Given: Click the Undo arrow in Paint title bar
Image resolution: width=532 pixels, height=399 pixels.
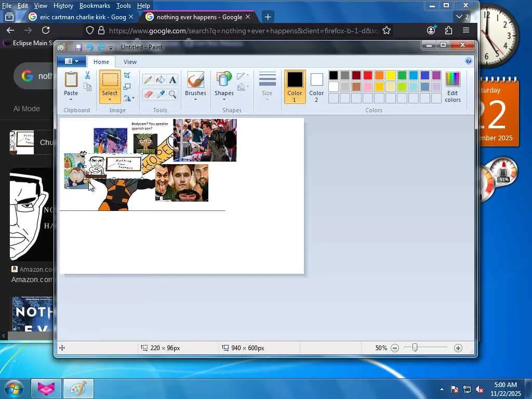Looking at the screenshot, I should (x=90, y=47).
